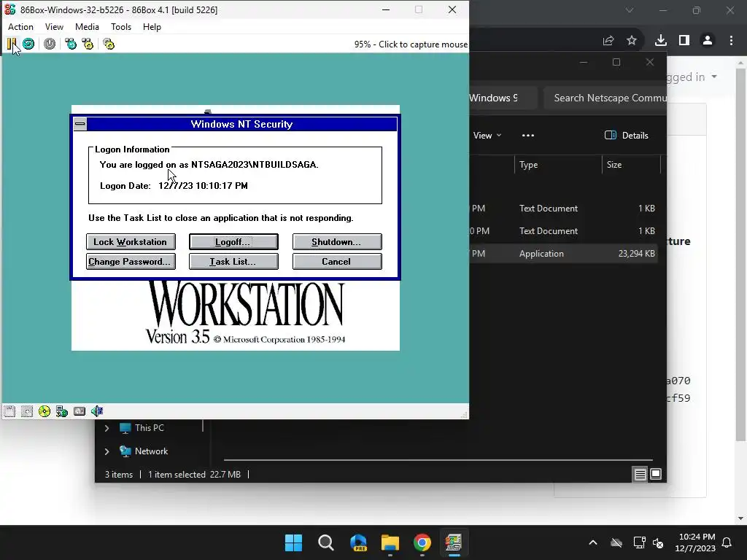Click the Chrome share page icon
The width and height of the screenshot is (747, 560).
[608, 41]
